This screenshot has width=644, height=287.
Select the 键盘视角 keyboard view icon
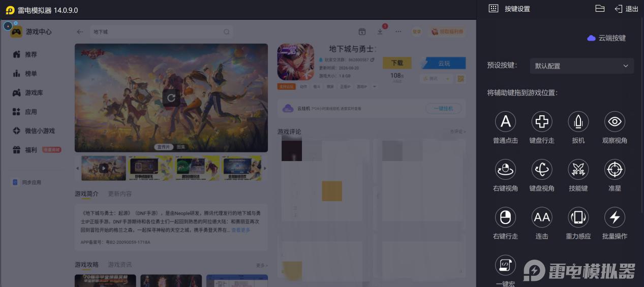542,169
